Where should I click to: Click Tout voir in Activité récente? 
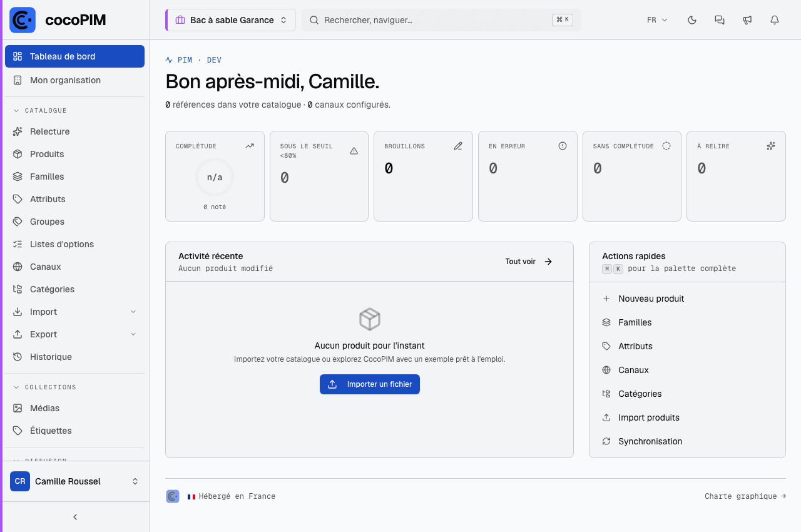(x=529, y=262)
